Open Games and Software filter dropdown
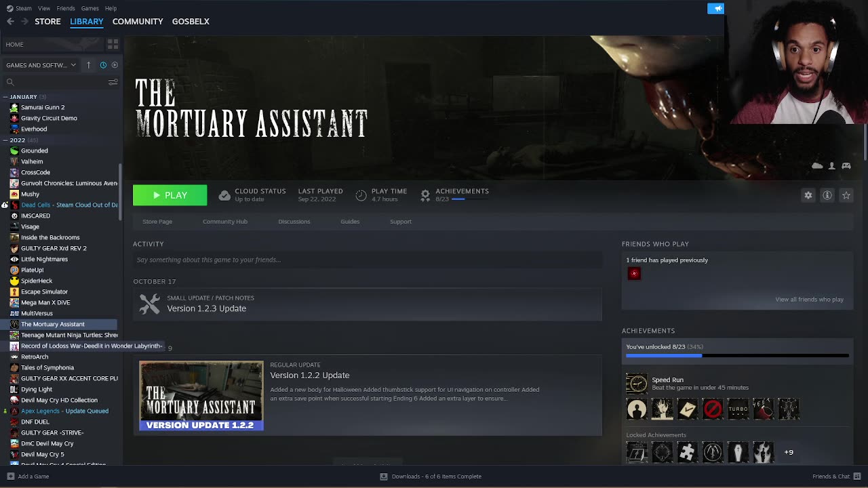Viewport: 868px width, 488px height. coord(41,65)
